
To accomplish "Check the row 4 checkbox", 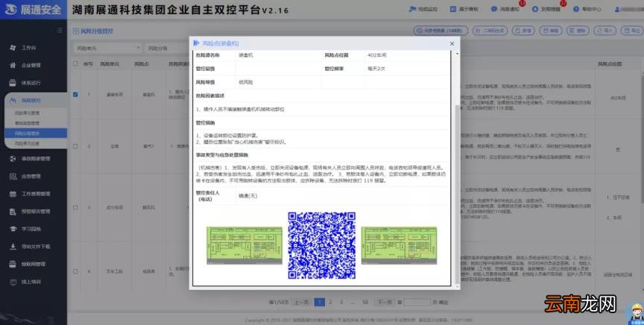I will point(75,271).
